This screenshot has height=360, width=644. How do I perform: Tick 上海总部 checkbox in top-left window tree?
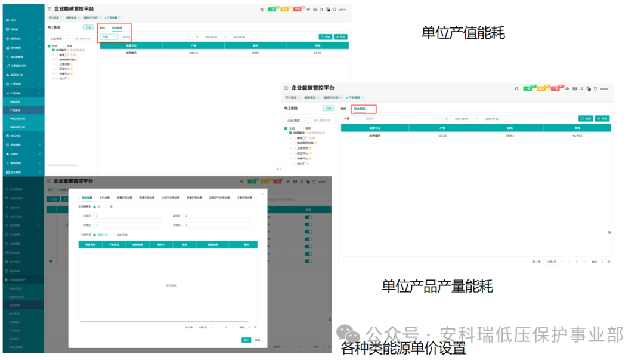coord(57,64)
